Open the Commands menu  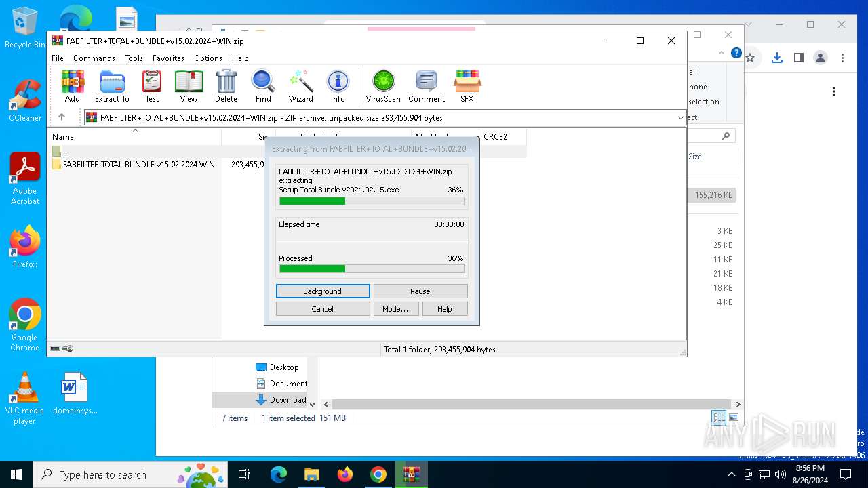click(94, 58)
